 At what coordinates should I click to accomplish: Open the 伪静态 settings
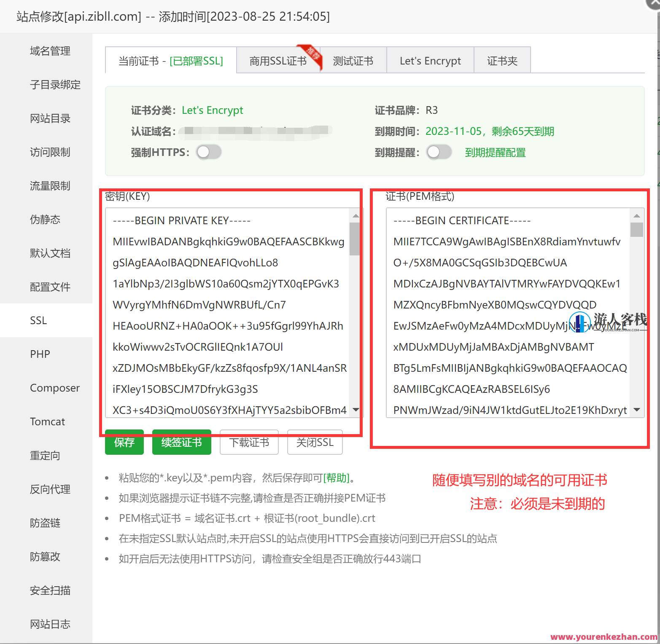[45, 220]
